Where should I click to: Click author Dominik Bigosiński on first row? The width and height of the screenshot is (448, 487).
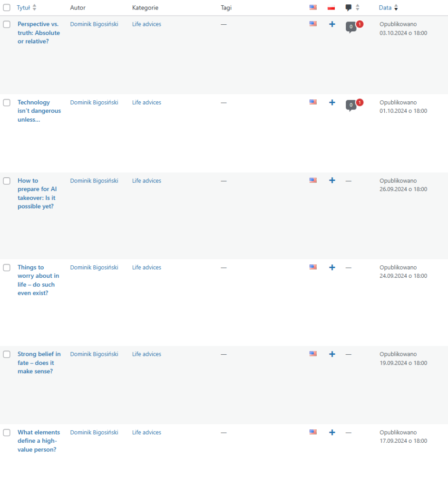(x=94, y=24)
